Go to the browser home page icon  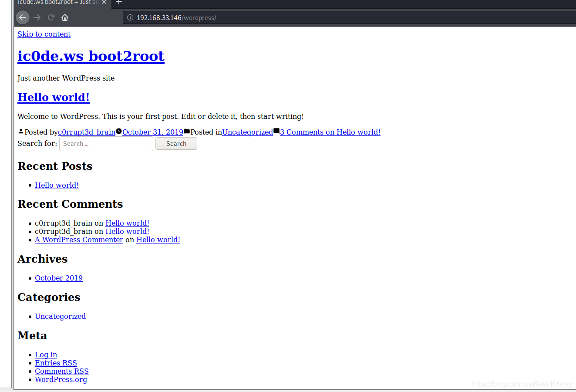click(65, 17)
